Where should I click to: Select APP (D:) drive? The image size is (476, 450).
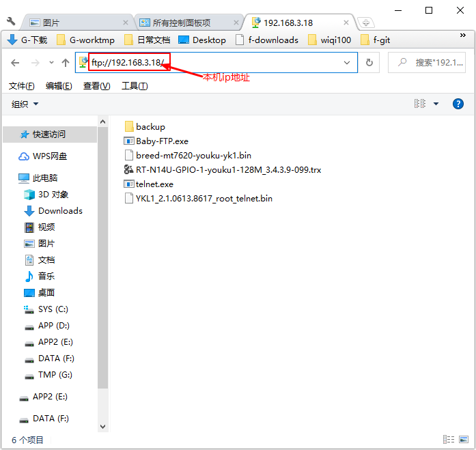pos(46,326)
